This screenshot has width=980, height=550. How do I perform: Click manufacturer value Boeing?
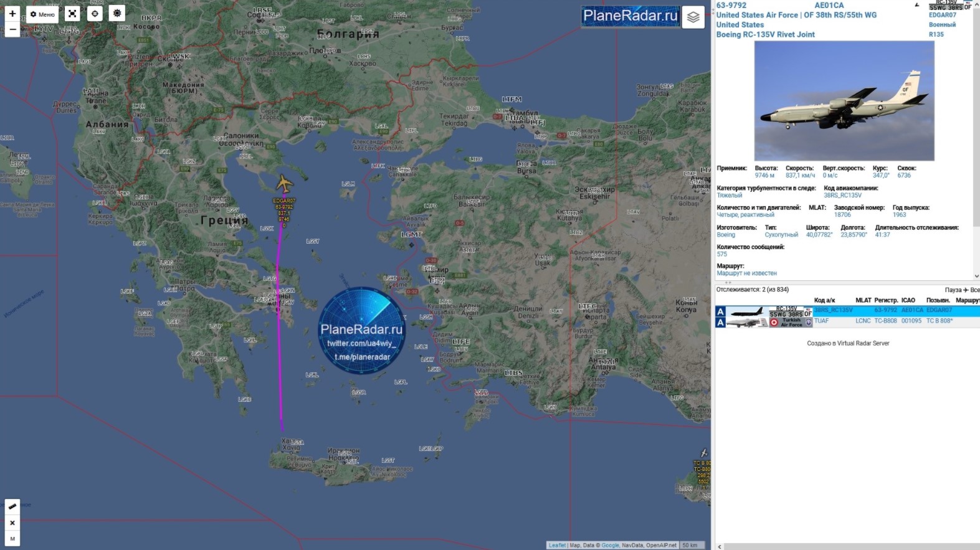point(726,235)
